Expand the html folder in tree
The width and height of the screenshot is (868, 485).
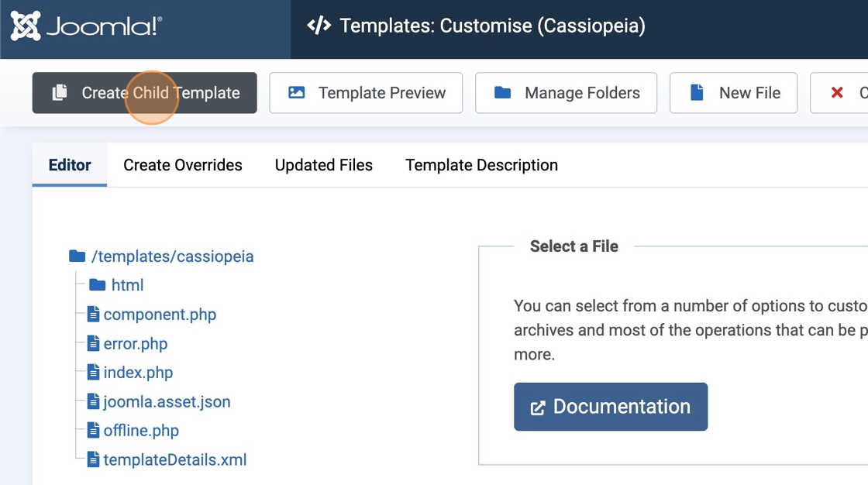coord(127,285)
